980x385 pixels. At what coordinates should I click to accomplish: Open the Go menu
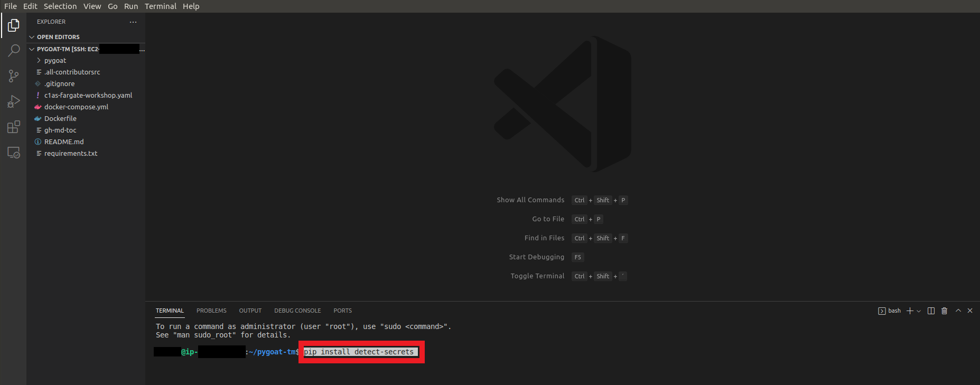pyautogui.click(x=113, y=6)
